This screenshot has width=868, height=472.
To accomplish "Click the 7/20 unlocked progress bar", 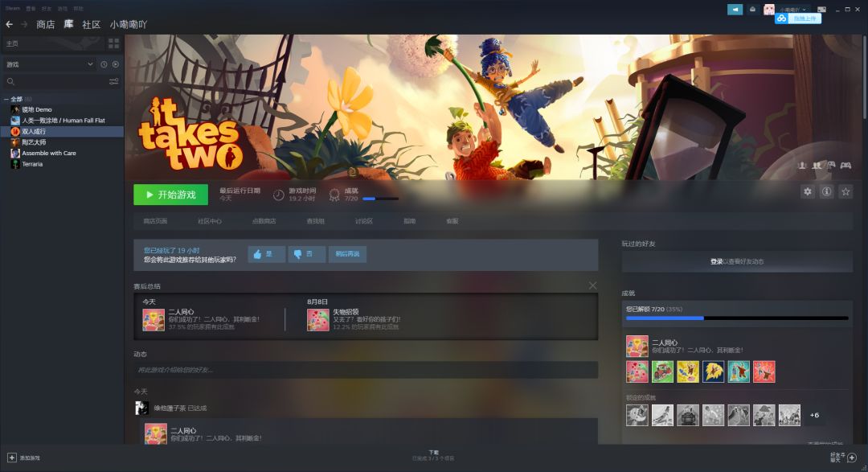I will click(737, 318).
